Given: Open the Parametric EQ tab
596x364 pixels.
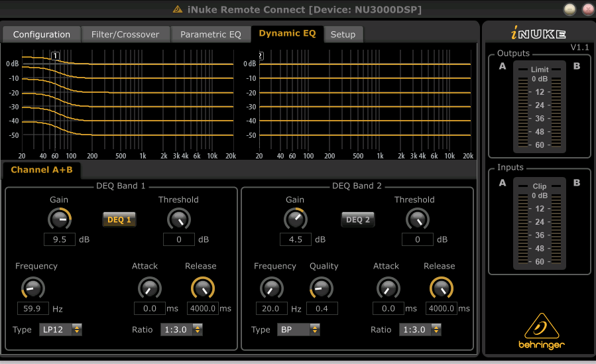Looking at the screenshot, I should coord(211,34).
